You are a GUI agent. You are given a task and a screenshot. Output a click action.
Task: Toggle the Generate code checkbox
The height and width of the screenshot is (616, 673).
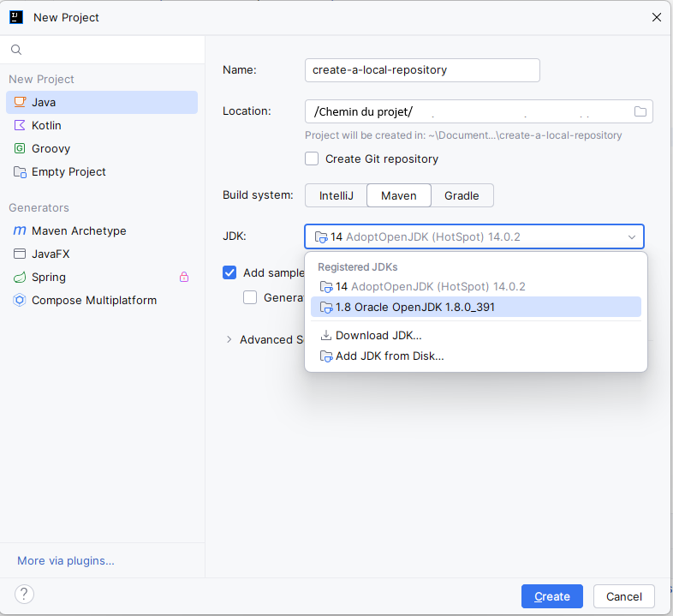point(250,297)
